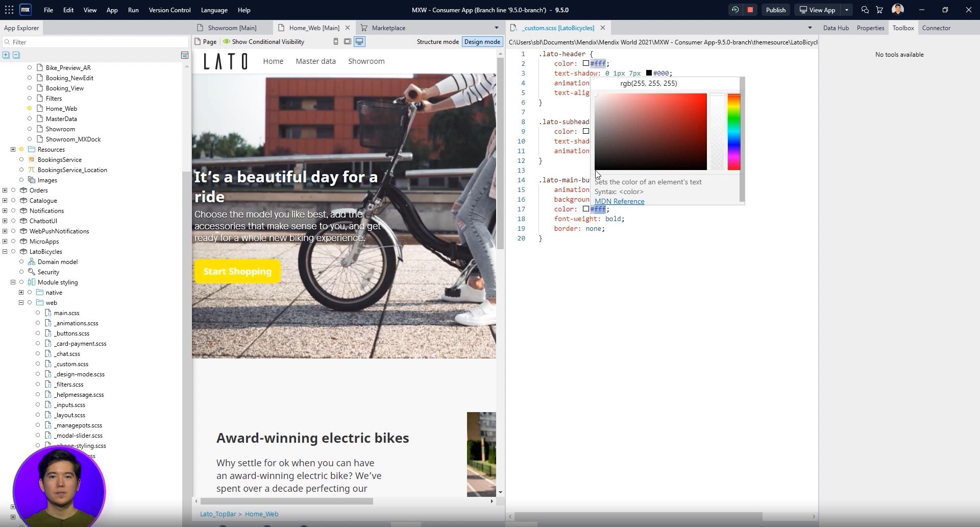Collapse the web styling folder
This screenshot has height=527, width=980.
pos(21,303)
